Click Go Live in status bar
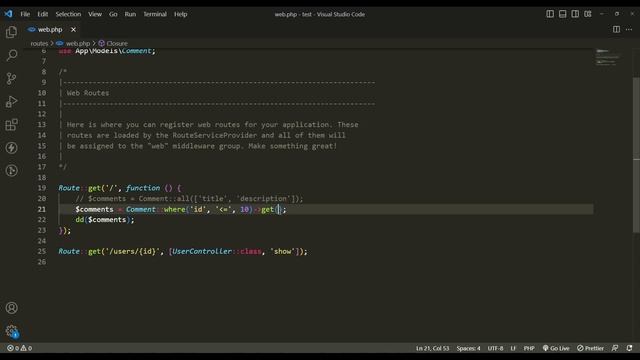 click(x=556, y=348)
